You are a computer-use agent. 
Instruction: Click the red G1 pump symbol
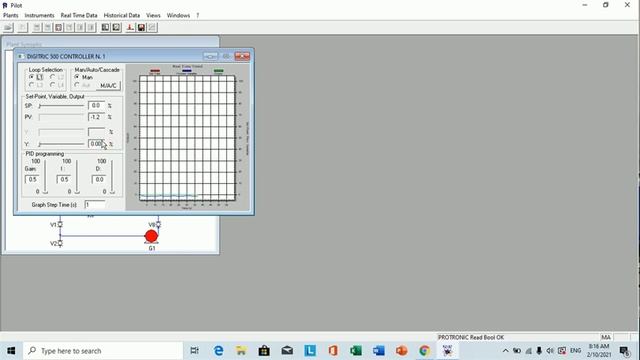[151, 236]
